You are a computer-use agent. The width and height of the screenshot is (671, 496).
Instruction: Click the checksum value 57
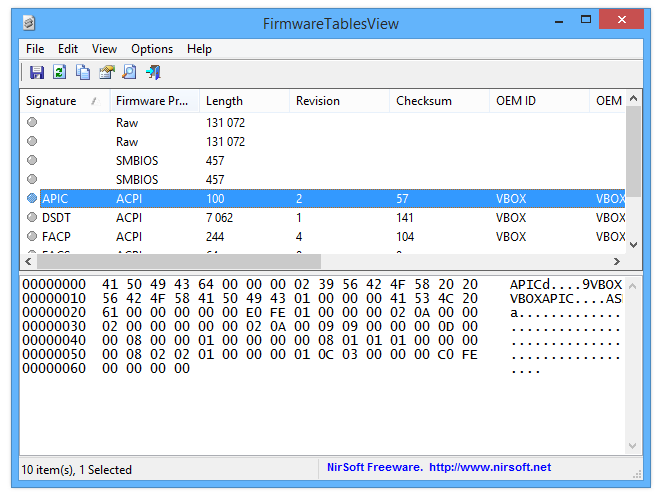[402, 199]
